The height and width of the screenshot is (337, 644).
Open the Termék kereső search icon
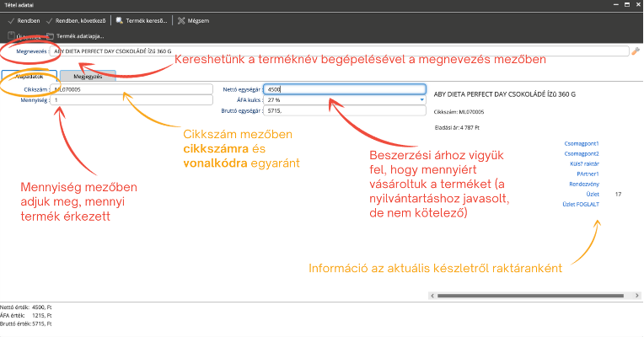[120, 20]
